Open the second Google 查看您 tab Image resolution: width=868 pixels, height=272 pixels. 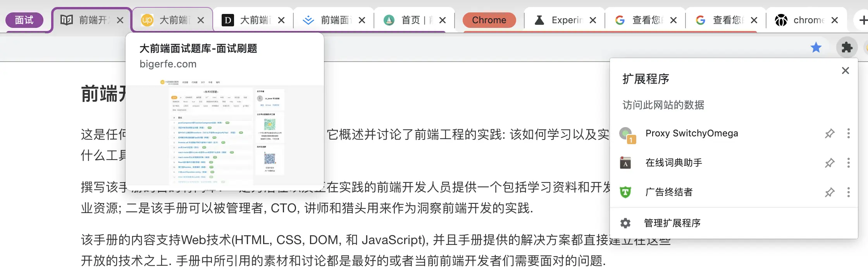[x=726, y=20]
